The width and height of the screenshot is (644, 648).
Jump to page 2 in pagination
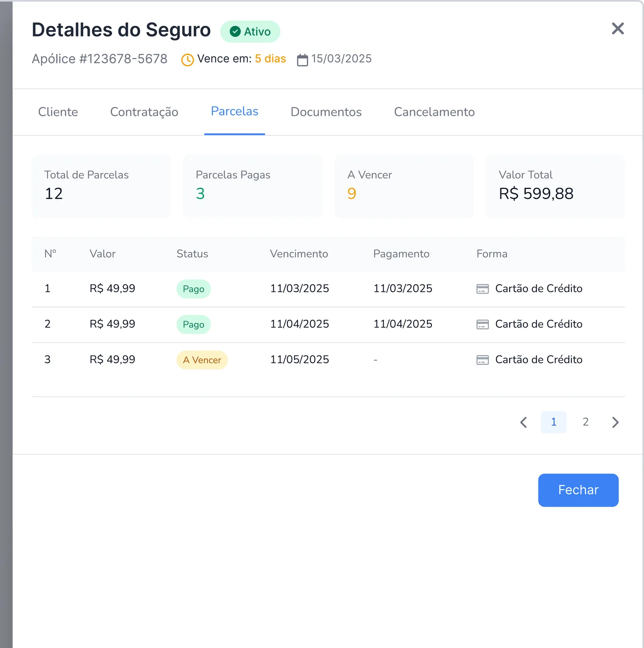pos(586,422)
